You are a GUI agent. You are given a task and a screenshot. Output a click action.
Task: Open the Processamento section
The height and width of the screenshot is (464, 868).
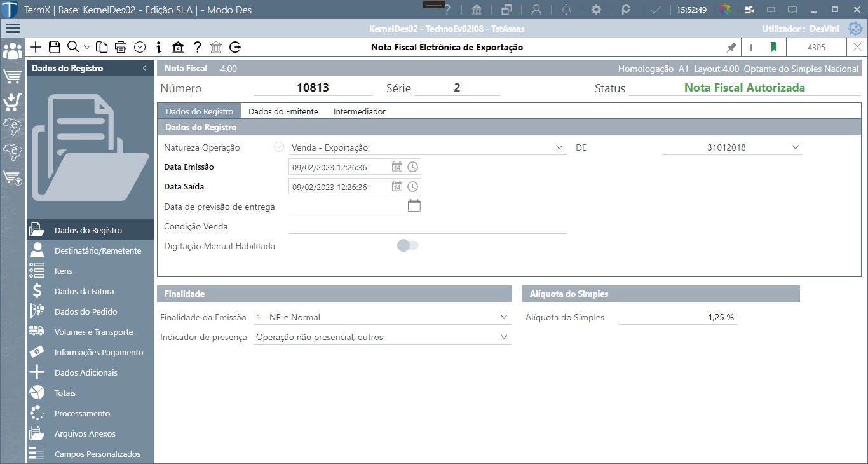[90, 413]
